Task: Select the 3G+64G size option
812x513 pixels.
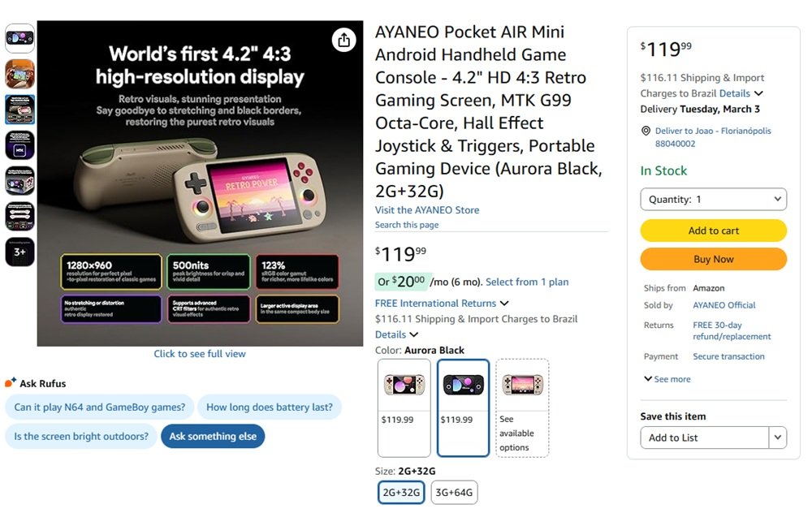Action: [454, 492]
